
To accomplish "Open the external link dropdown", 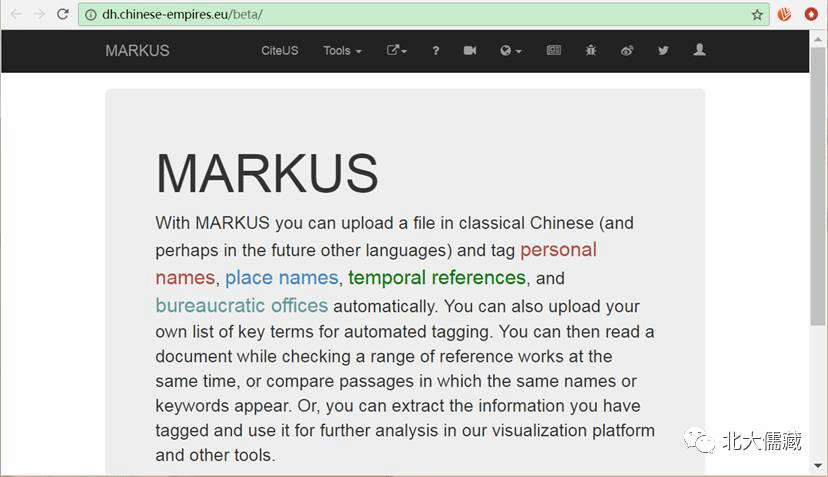I will (397, 51).
